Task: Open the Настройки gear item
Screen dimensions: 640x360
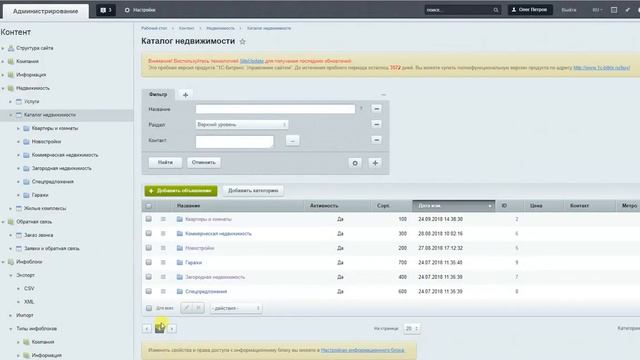Action: point(140,10)
